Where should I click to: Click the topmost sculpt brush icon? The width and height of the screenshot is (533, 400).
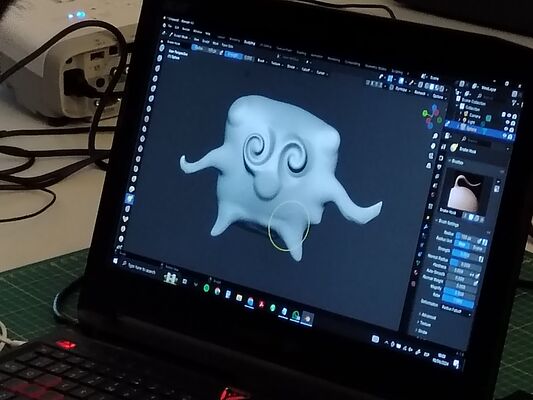click(162, 48)
